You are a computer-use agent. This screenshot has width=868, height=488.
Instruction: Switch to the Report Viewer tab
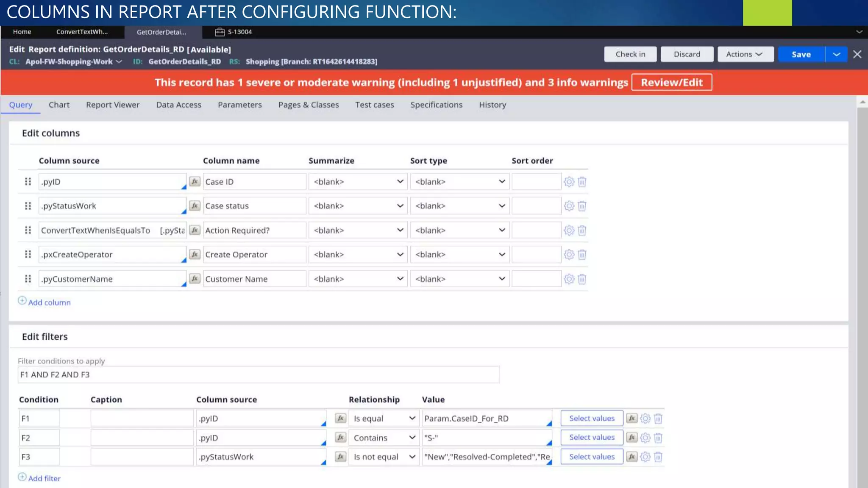(x=112, y=105)
